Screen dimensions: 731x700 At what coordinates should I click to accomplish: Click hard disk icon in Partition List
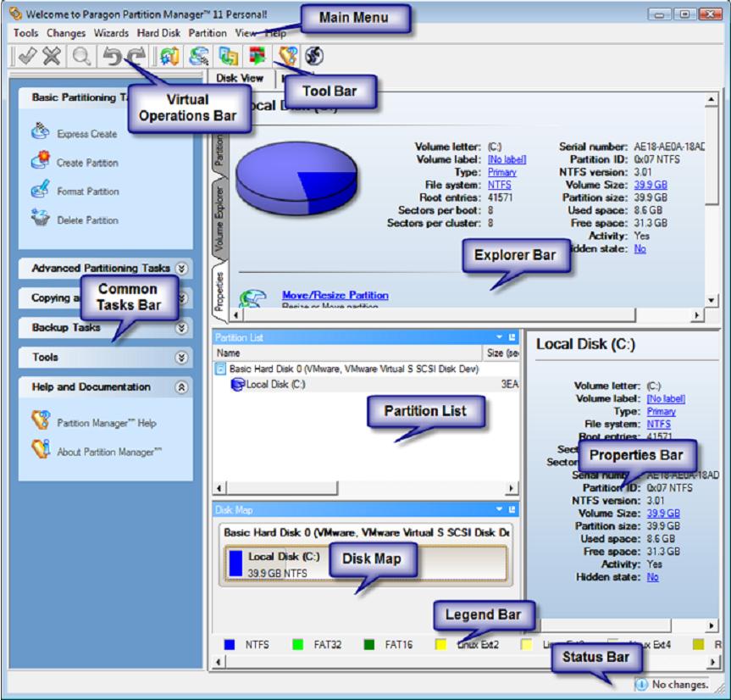pyautogui.click(x=220, y=369)
